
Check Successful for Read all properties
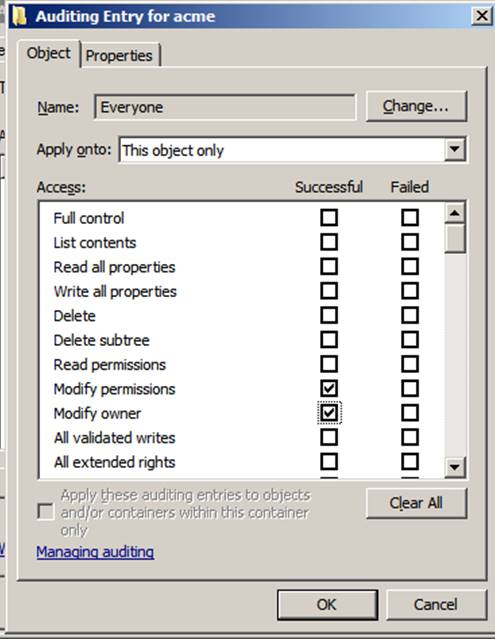tap(329, 267)
